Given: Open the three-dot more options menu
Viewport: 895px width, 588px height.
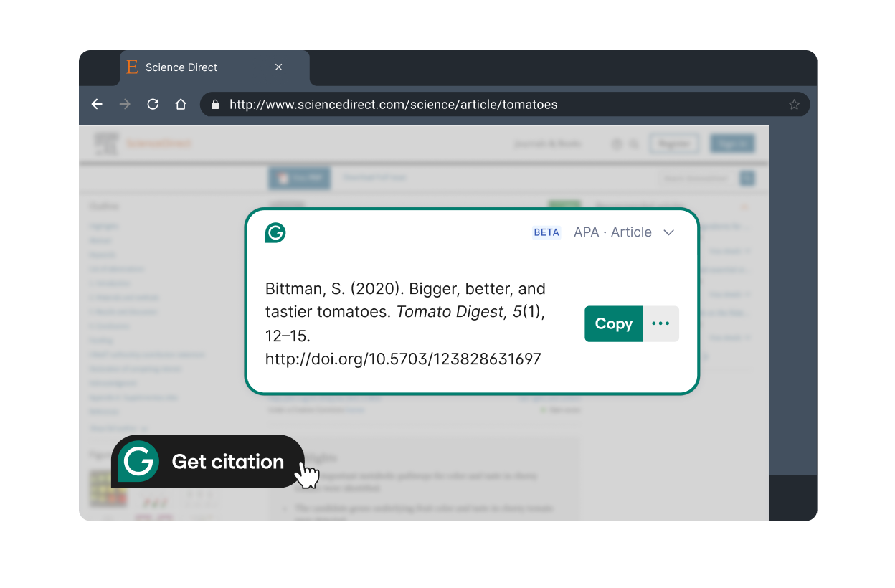Looking at the screenshot, I should click(660, 324).
